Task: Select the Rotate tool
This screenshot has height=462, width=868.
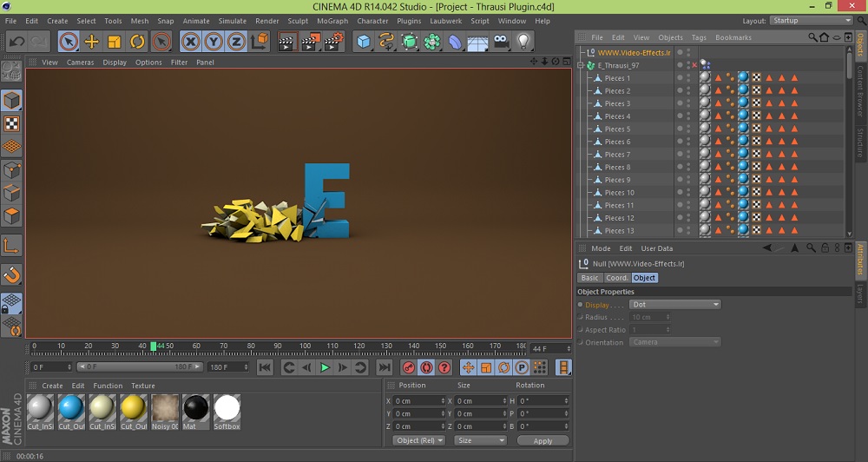Action: 137,42
